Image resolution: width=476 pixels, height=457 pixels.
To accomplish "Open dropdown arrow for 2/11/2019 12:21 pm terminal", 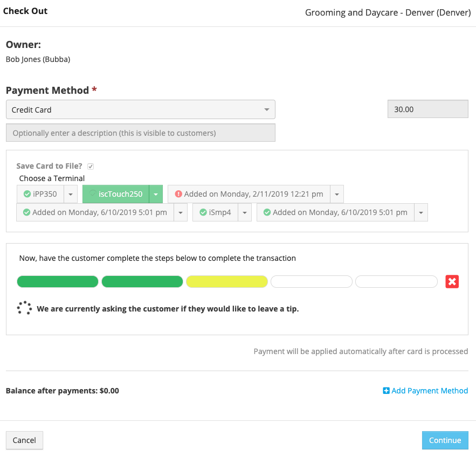I will pyautogui.click(x=337, y=194).
